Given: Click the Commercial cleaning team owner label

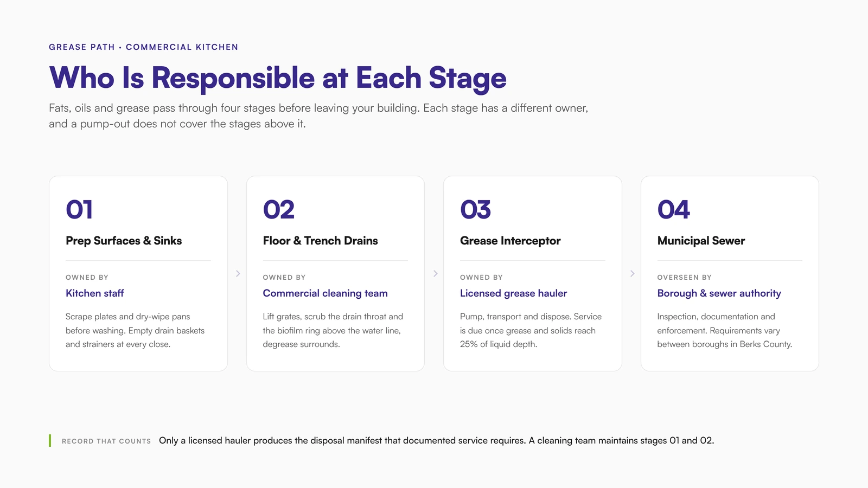Looking at the screenshot, I should tap(325, 293).
